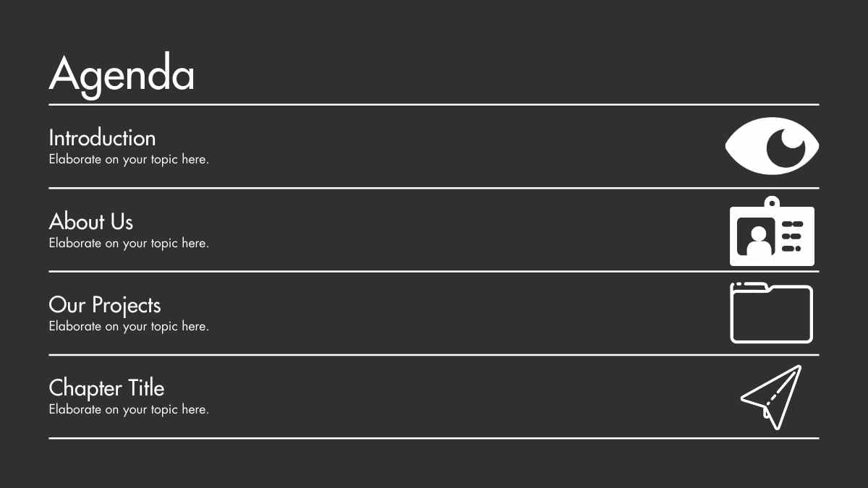
Task: Select the Introduction heading
Action: point(102,137)
